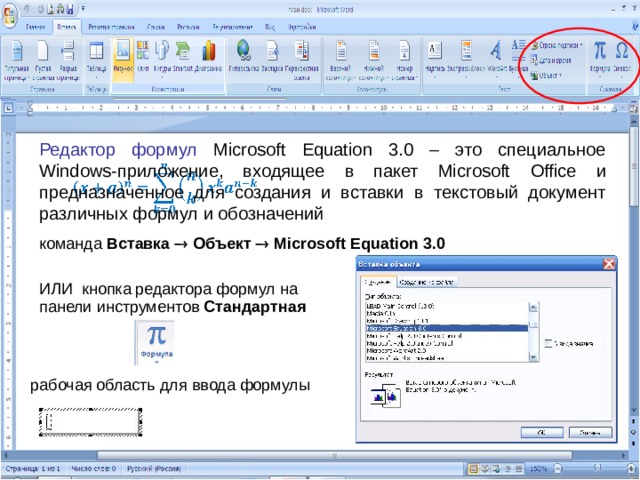Screen dimensions: 640x480
Task: Insert a blank page (Пустая страница)
Action: [42, 60]
